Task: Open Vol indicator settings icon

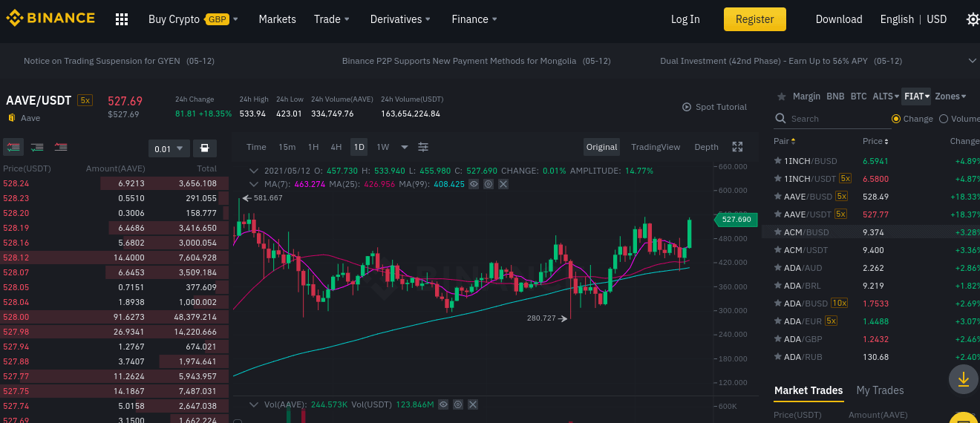Action: click(458, 404)
